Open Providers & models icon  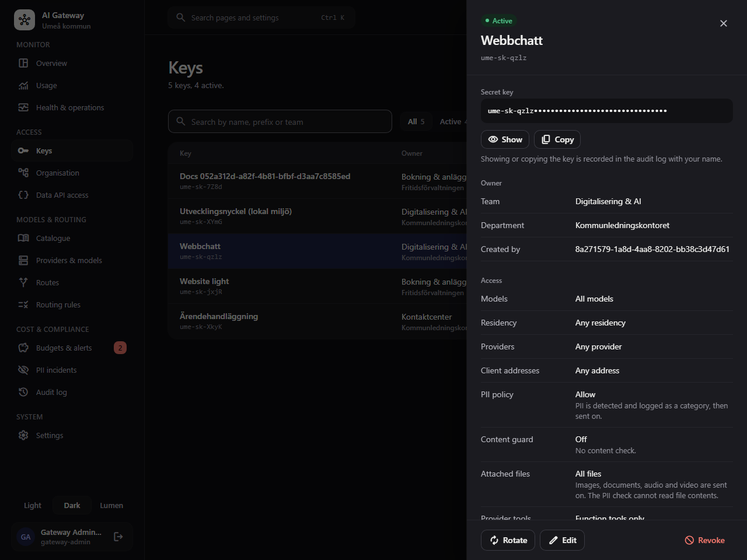(23, 260)
